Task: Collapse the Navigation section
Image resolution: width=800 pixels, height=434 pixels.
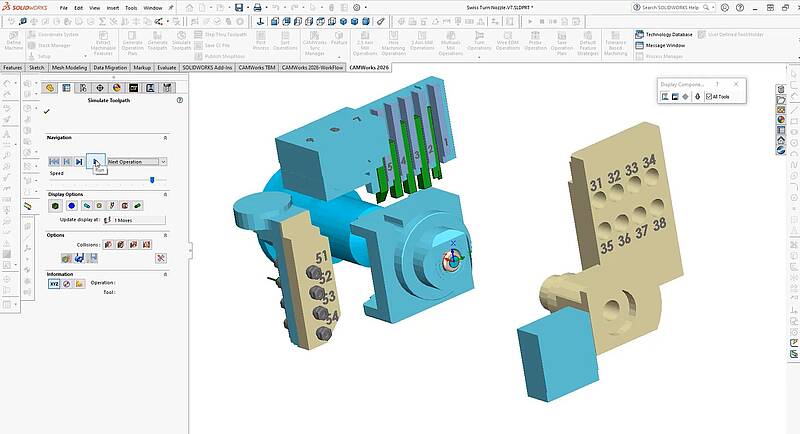Action: click(x=163, y=137)
